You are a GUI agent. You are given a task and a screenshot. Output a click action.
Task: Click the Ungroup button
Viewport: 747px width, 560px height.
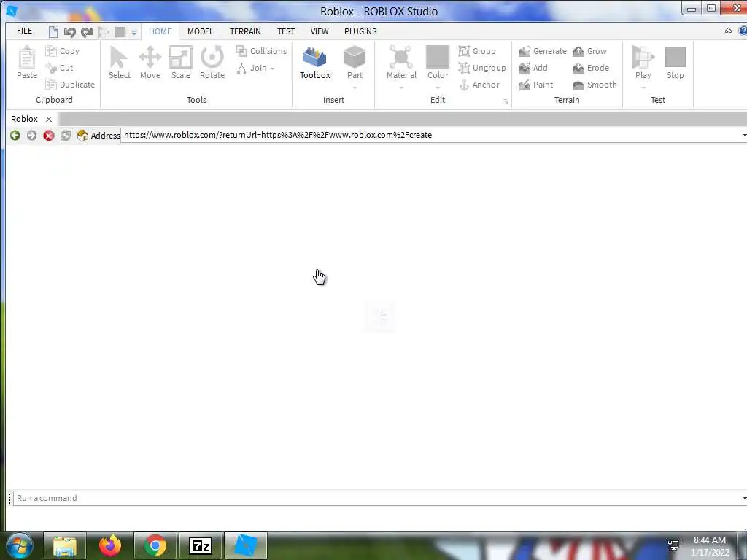click(x=482, y=68)
